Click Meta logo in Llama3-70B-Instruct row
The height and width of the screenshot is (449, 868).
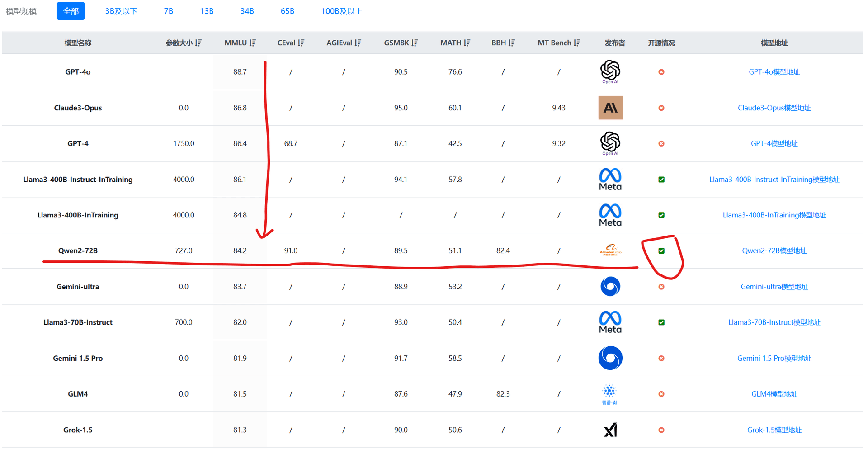coord(610,322)
